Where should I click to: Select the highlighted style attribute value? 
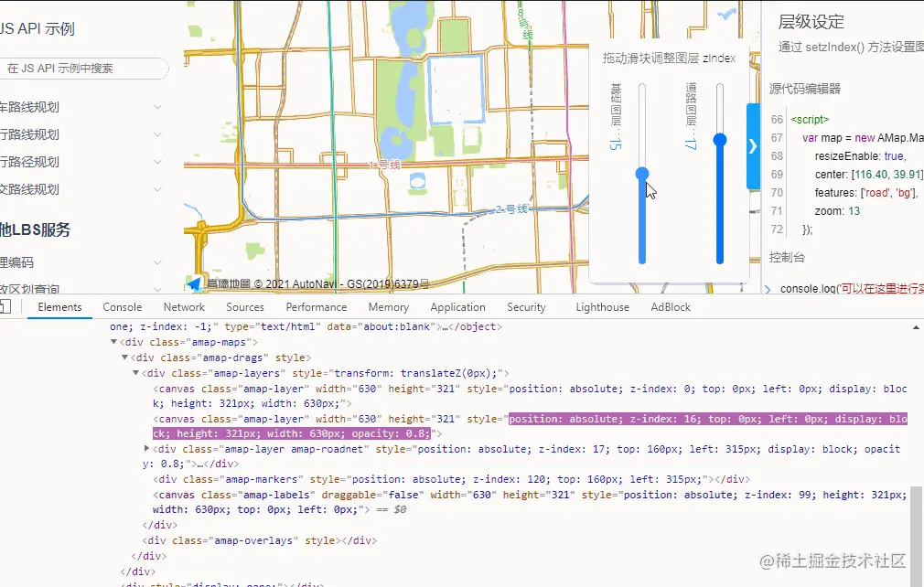tap(531, 426)
